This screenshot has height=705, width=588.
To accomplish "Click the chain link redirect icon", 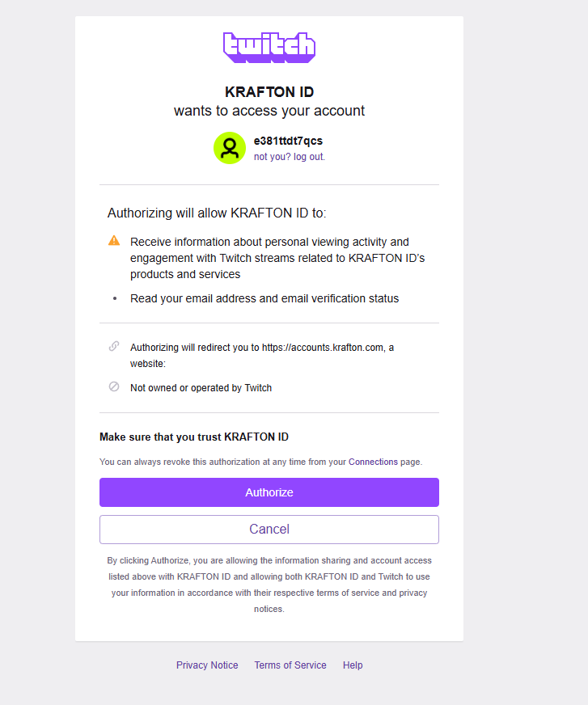I will pyautogui.click(x=114, y=347).
